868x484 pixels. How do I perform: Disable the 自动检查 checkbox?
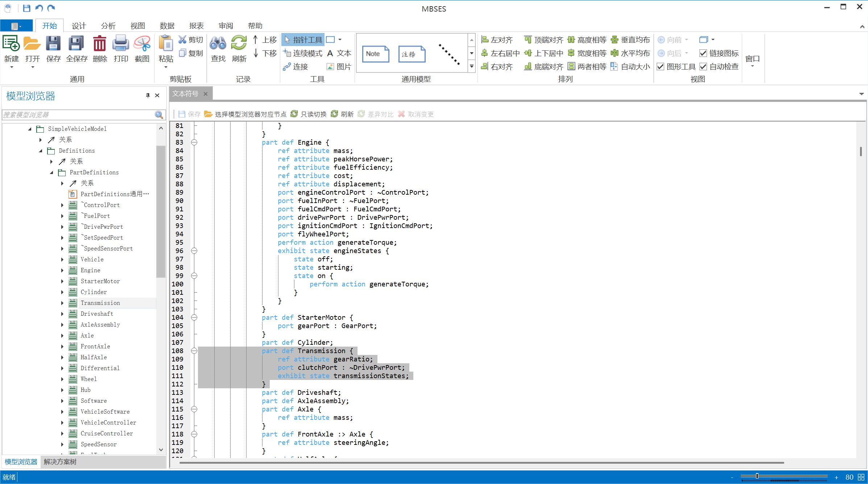click(703, 67)
